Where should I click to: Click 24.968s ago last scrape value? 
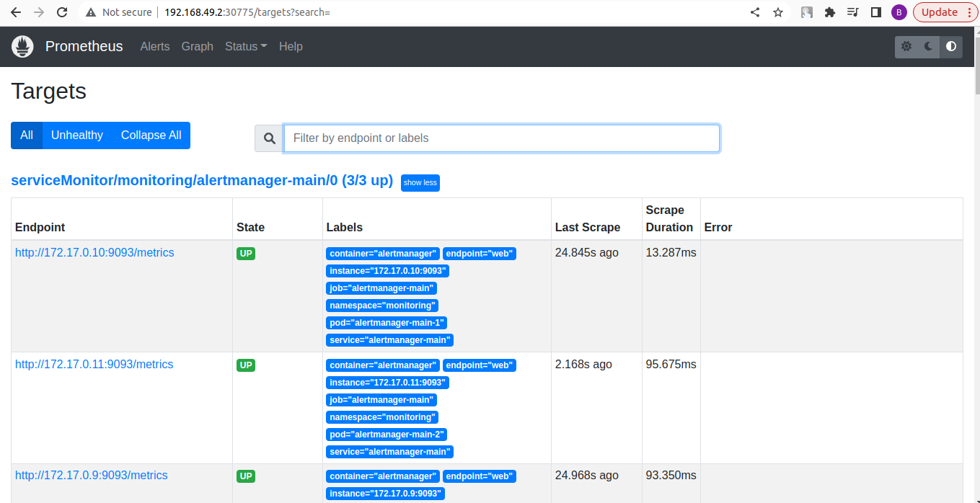[587, 476]
